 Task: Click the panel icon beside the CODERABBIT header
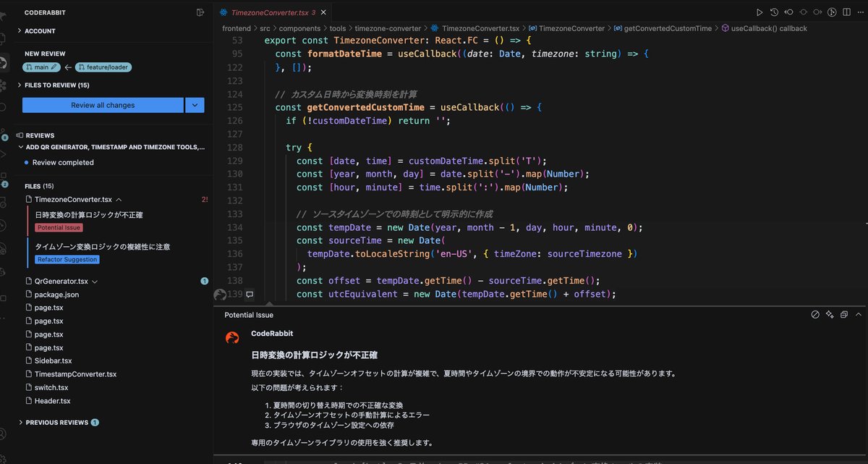pos(200,12)
